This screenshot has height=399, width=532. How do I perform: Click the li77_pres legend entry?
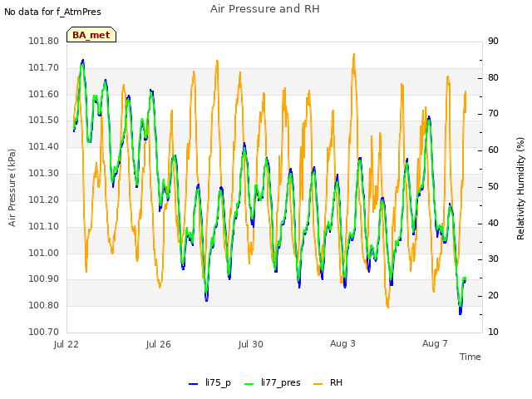[x=273, y=383]
